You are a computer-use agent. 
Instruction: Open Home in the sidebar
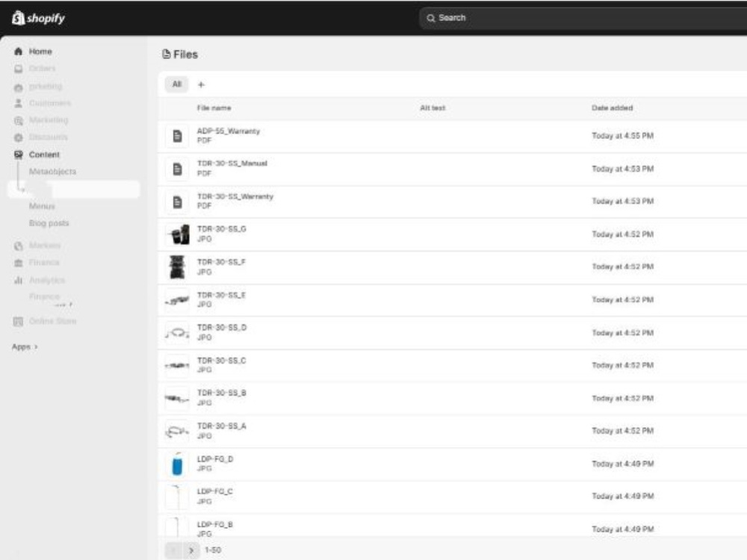(40, 52)
